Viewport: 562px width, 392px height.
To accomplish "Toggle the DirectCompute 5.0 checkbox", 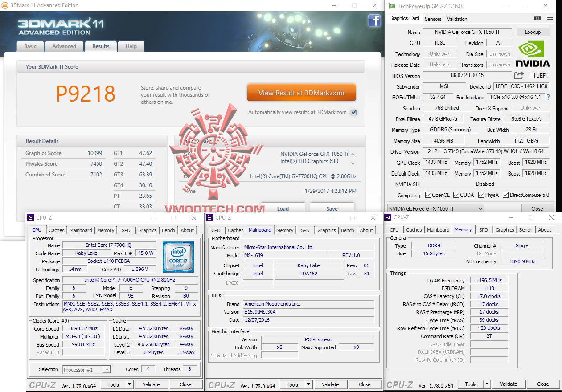I will [x=505, y=195].
